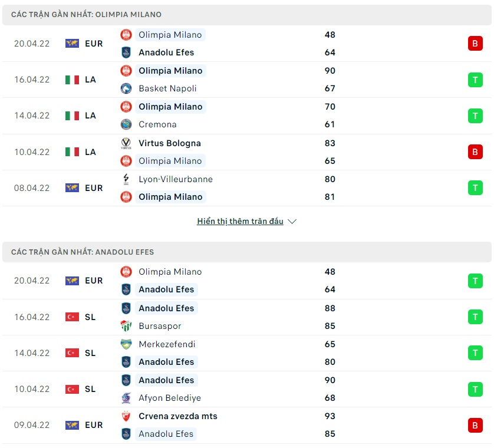The width and height of the screenshot is (494, 448).
Task: Click red B badge for Crvena zvezda match
Action: (x=475, y=425)
